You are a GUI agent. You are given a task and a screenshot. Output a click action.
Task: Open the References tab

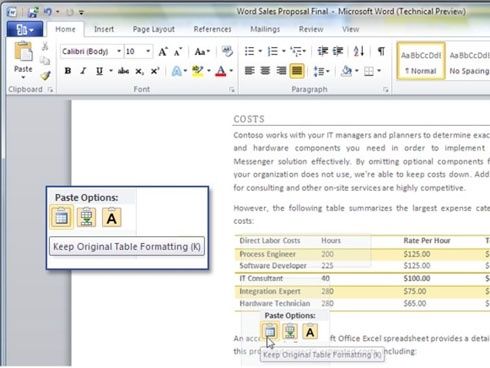click(x=212, y=29)
